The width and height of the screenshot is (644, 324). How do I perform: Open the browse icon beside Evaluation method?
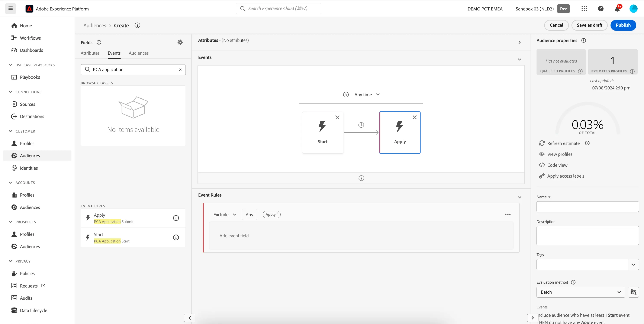pos(633,292)
